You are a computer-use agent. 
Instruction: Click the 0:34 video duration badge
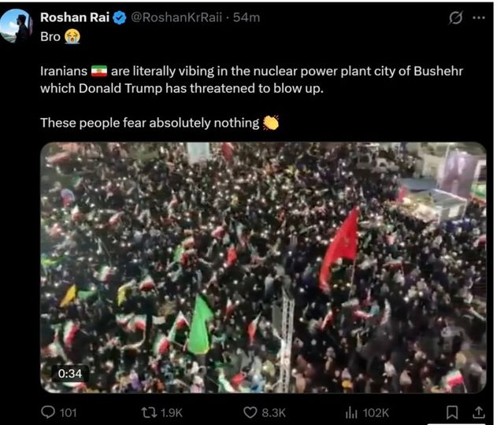pyautogui.click(x=70, y=373)
